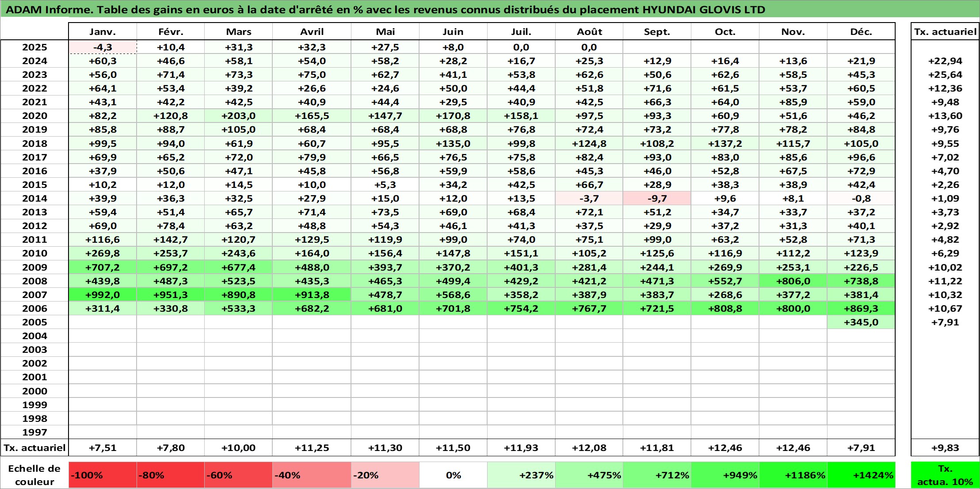Screen dimensions: 980x489
Task: Click the +12,08 August actuarial rate
Action: 589,448
